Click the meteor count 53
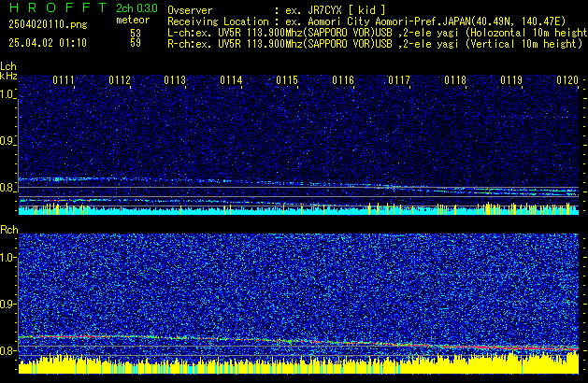 click(136, 33)
